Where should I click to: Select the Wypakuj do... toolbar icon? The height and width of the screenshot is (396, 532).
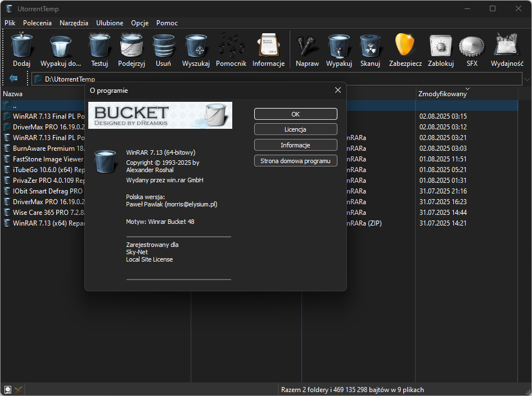[x=61, y=46]
